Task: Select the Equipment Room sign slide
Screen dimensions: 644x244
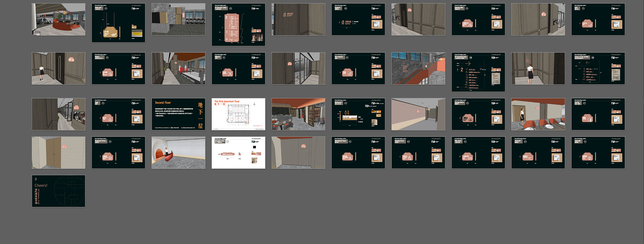Action: pos(118,153)
